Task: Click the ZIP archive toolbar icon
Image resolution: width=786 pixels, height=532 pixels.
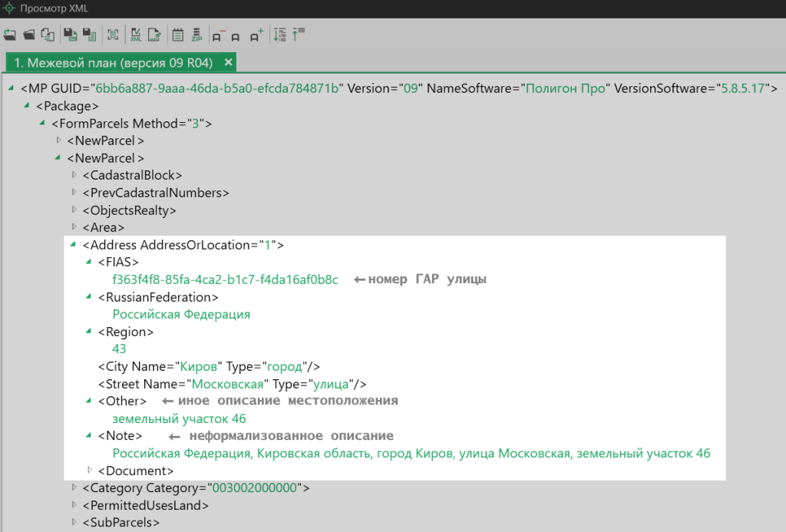Action: [x=196, y=35]
